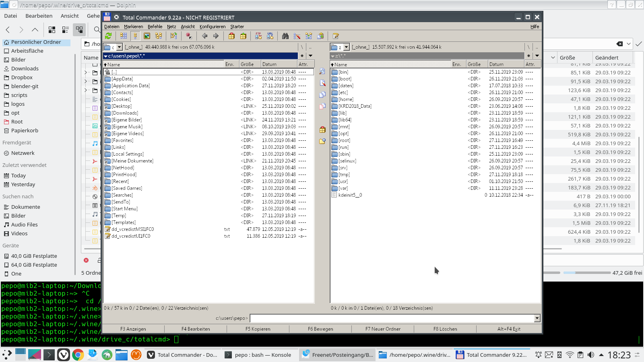Open left panel directory history arrow
This screenshot has height=362, width=644.
310,56
